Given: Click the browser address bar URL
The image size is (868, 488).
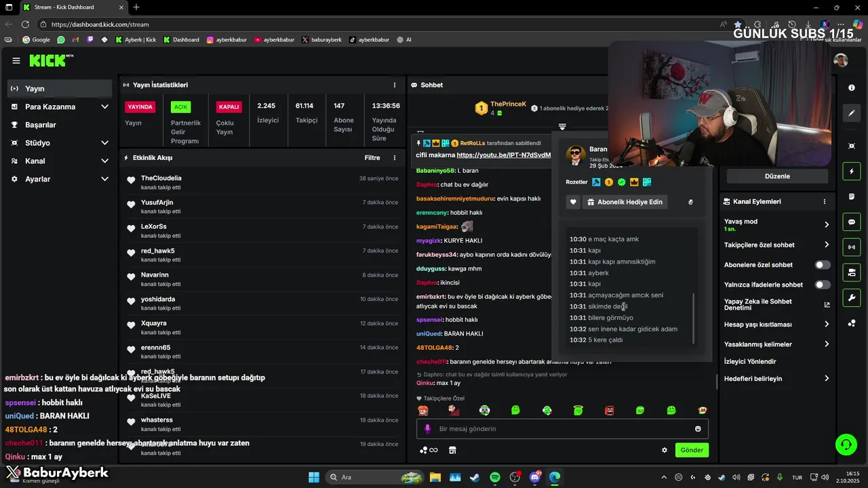Looking at the screenshot, I should [x=100, y=24].
